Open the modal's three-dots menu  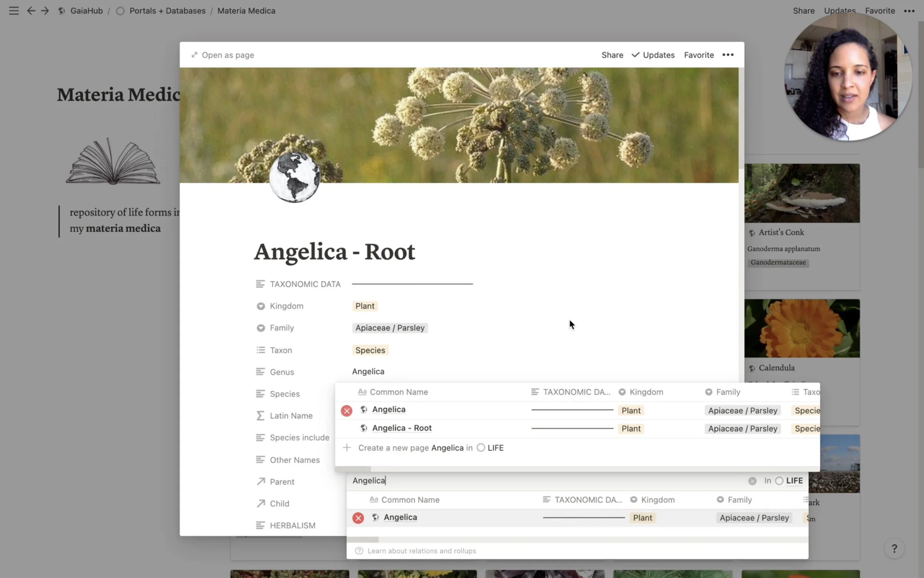[728, 55]
